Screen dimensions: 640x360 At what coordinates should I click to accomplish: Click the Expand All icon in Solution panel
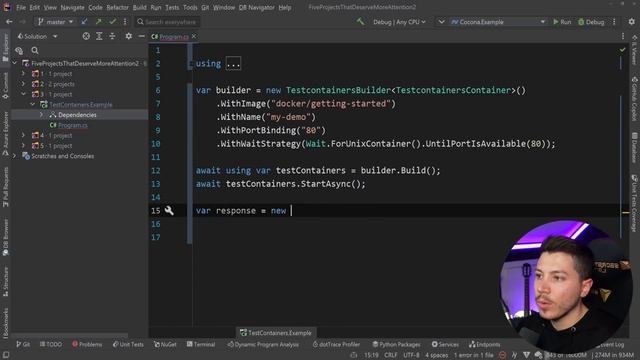[99, 36]
